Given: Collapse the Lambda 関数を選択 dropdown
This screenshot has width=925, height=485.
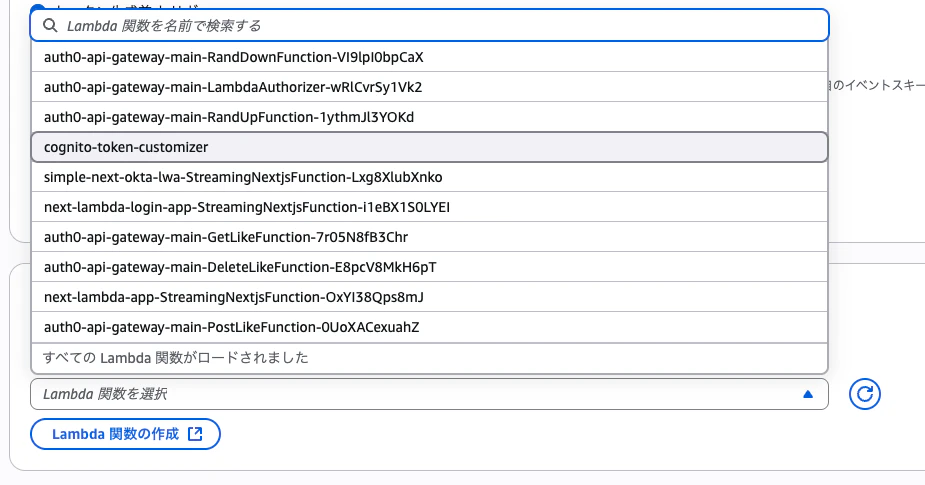Looking at the screenshot, I should coord(429,394).
